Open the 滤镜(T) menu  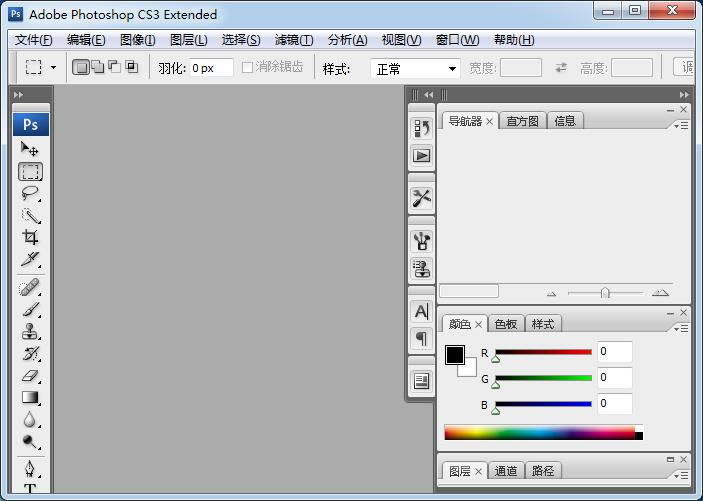(x=294, y=40)
